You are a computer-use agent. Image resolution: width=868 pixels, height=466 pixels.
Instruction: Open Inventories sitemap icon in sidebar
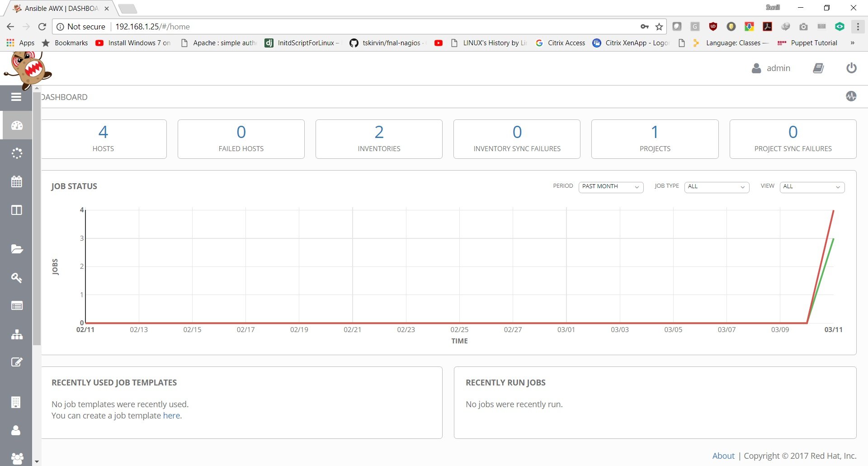pos(17,334)
